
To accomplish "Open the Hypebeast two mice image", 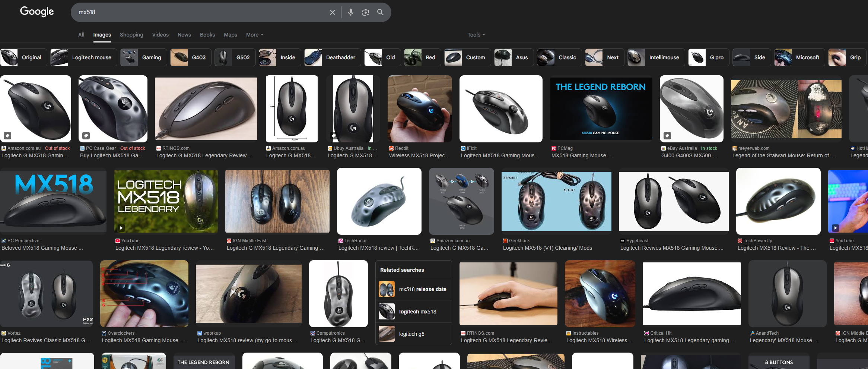I will pos(674,201).
